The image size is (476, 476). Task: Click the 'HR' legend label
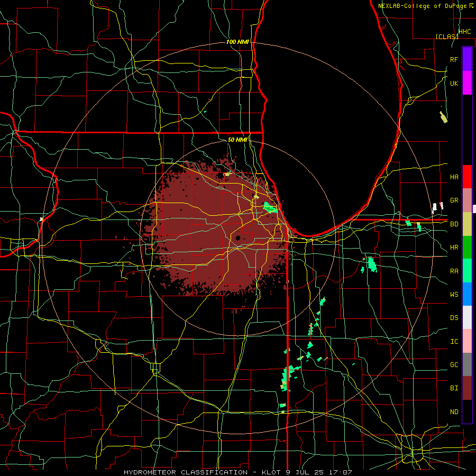454,248
